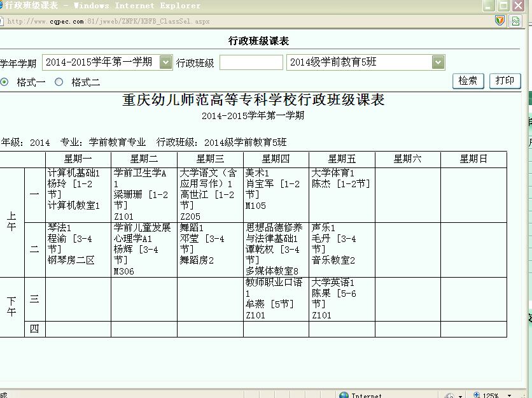Click the 星期五 column header
The width and height of the screenshot is (532, 398).
click(342, 159)
